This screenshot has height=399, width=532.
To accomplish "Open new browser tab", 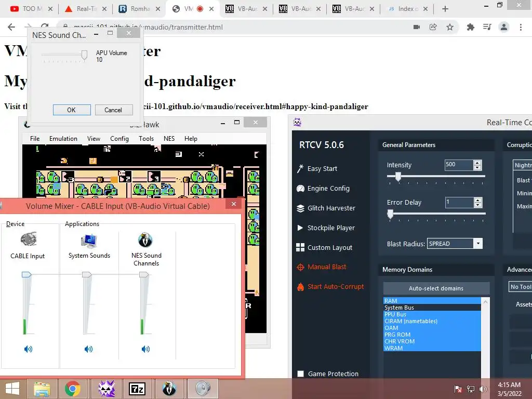I will click(x=445, y=9).
